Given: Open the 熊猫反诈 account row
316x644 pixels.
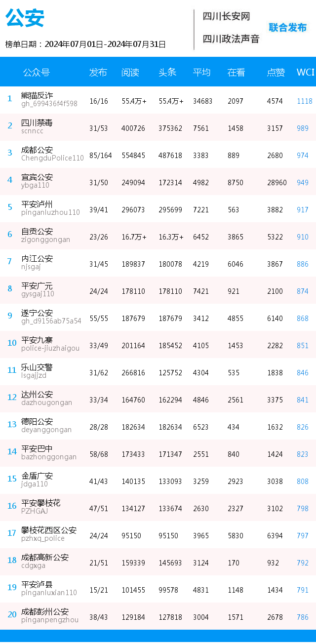Looking at the screenshot, I should [x=158, y=100].
